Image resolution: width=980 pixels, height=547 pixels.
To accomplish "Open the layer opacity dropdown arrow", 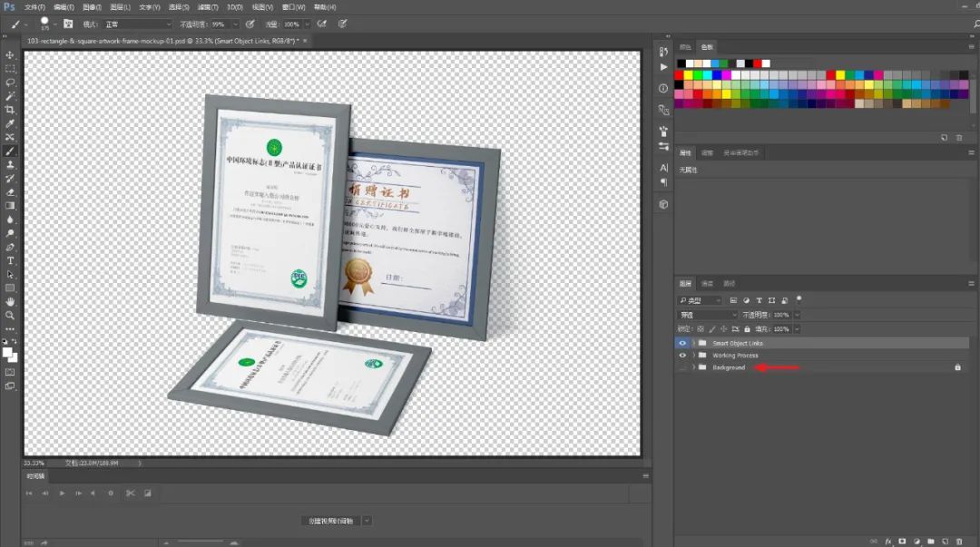I will (797, 315).
